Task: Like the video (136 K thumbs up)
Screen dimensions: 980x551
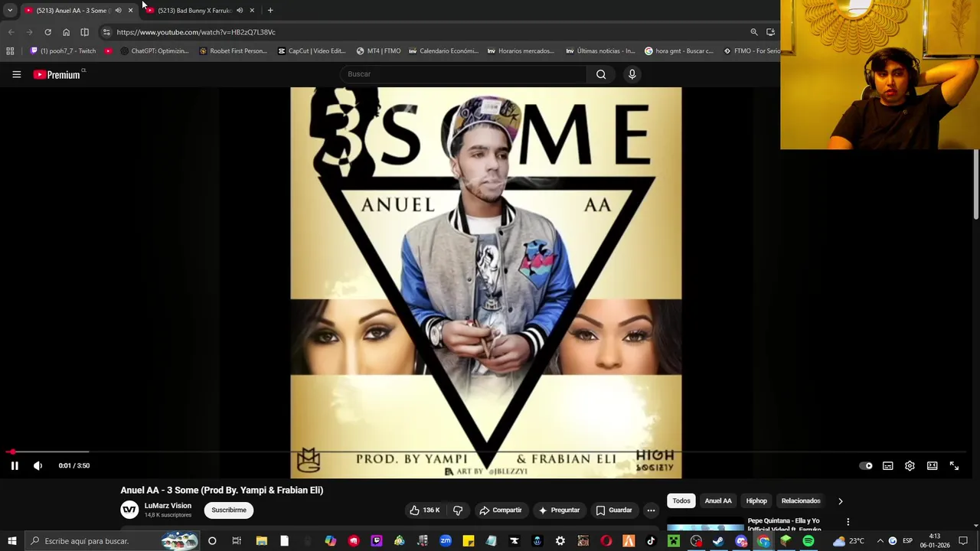Action: (424, 510)
